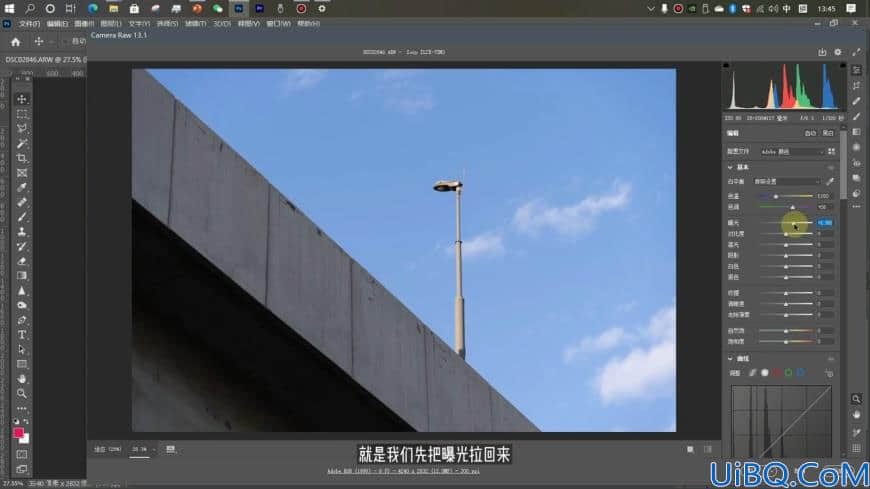Toggle Basic panel visibility eye
Viewport: 870px width, 489px height.
tap(831, 167)
